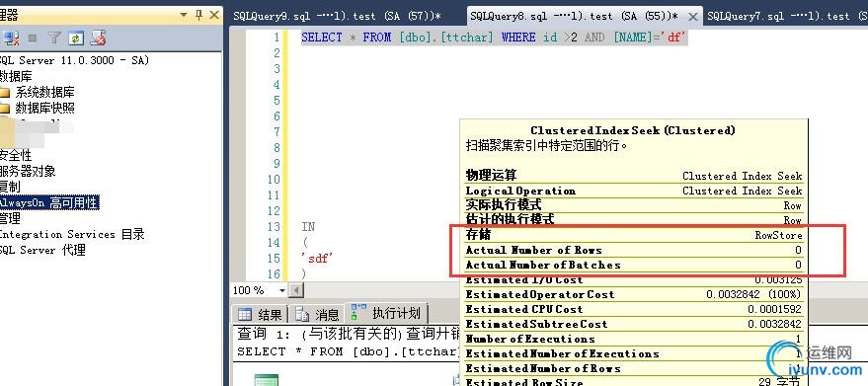Screen dimensions: 868x386
Task: Click the IN keyword on line 13
Action: (x=308, y=226)
